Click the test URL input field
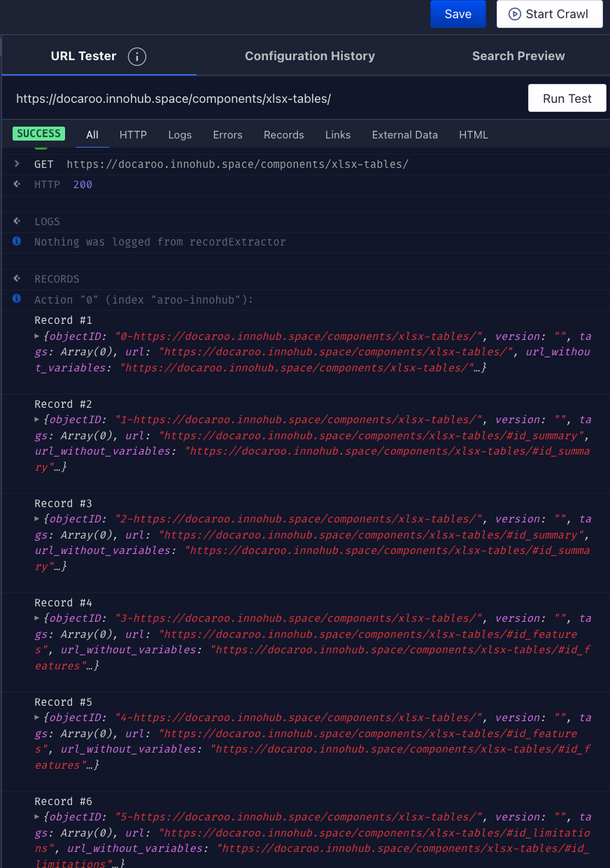Screen dimensions: 610x868 [x=266, y=99]
